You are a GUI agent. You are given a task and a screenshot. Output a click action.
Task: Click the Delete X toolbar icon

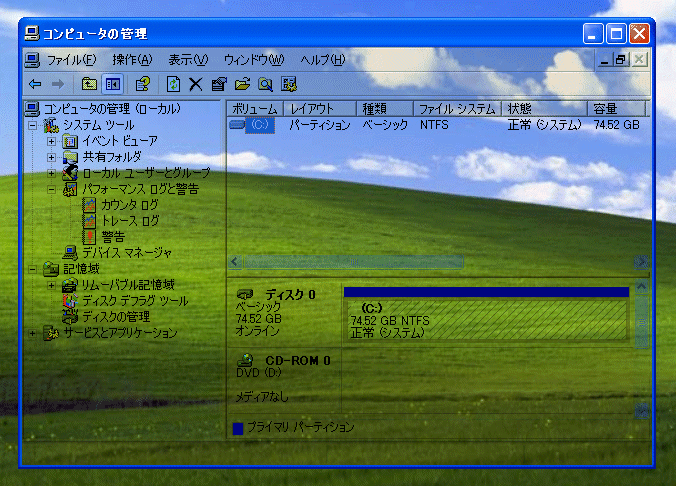(196, 84)
